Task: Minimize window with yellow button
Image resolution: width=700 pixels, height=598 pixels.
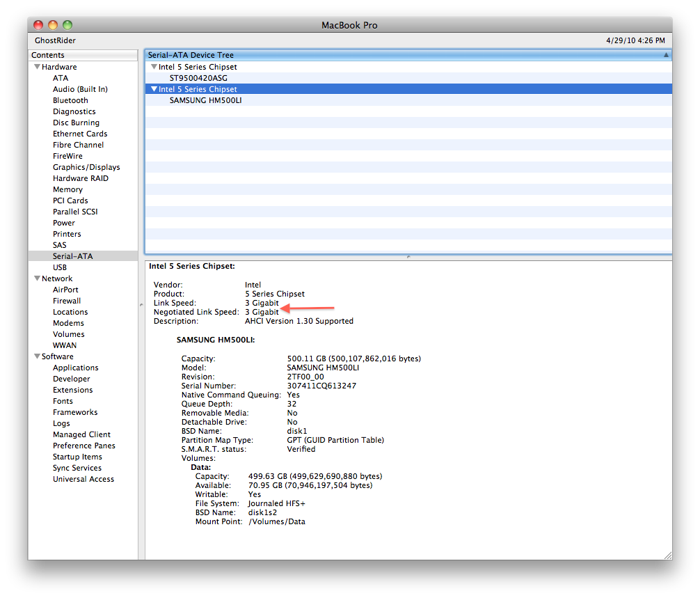Action: tap(53, 25)
